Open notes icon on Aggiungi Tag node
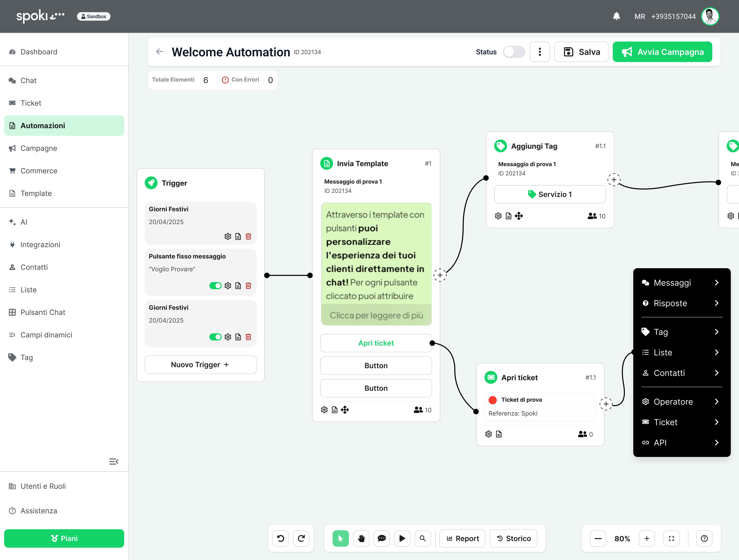Screen dimensions: 739x560 click(x=508, y=216)
